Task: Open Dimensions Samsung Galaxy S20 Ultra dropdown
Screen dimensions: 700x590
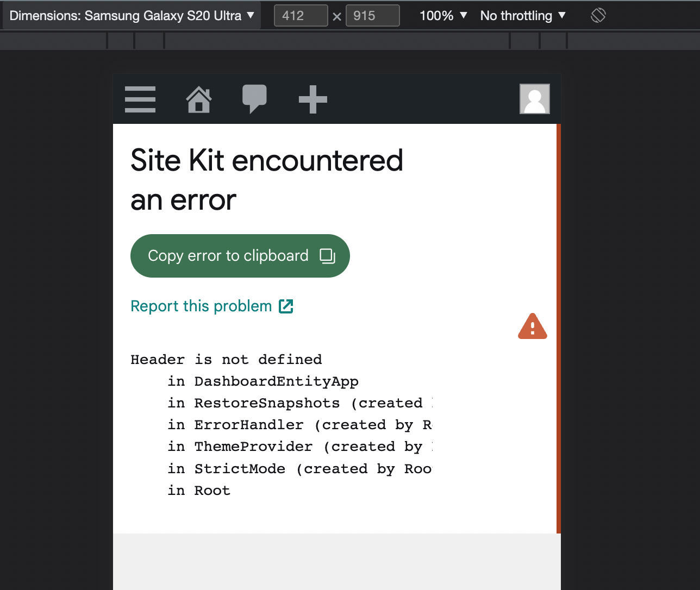Action: pyautogui.click(x=132, y=16)
